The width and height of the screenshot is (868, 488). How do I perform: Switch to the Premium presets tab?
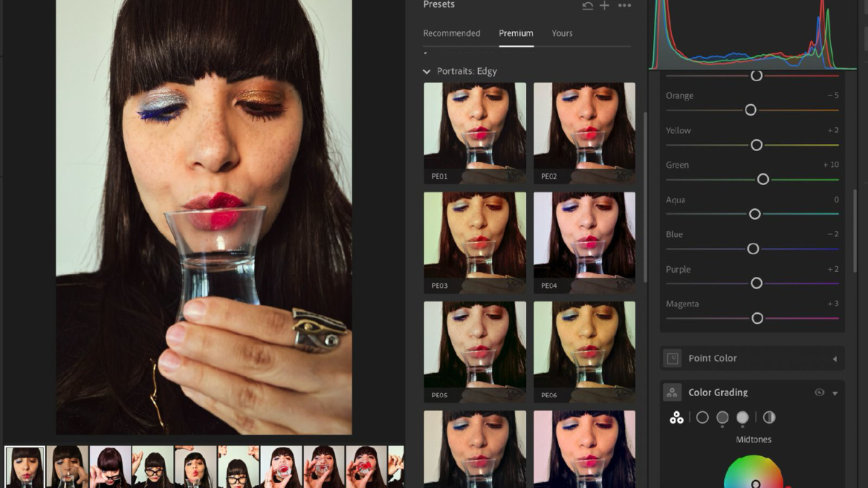pyautogui.click(x=516, y=33)
